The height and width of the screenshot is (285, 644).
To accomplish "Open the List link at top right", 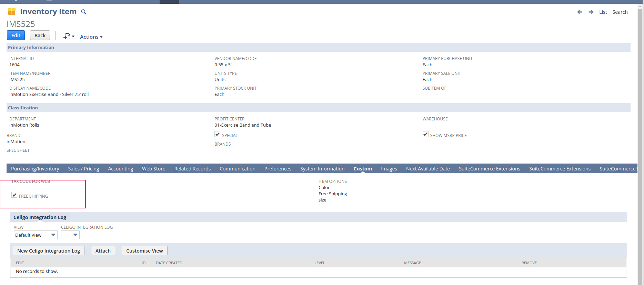I will tap(603, 12).
